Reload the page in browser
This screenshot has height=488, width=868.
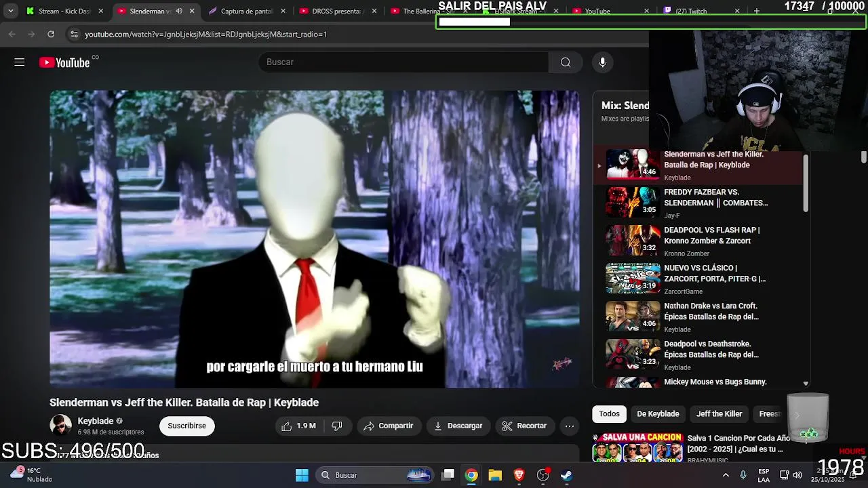[x=51, y=34]
